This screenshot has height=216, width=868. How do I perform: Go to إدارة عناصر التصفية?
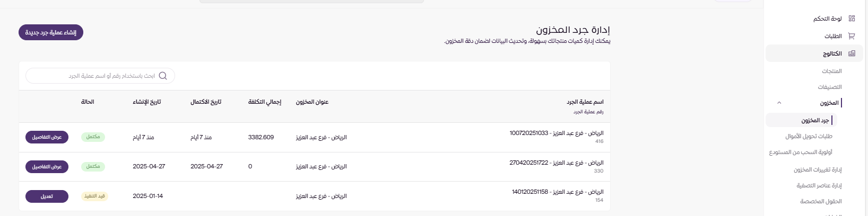(x=819, y=186)
